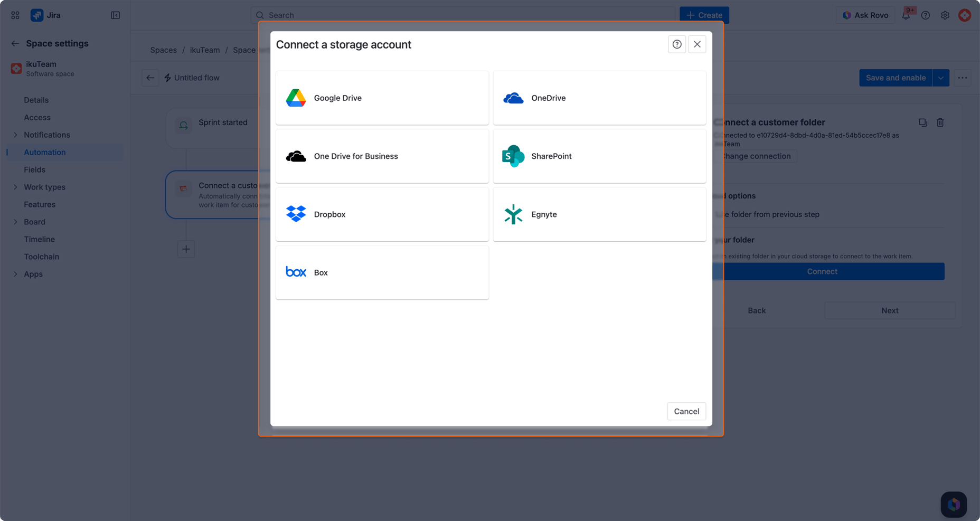The width and height of the screenshot is (980, 521).
Task: Choose Dropbox as storage account
Action: 382,214
